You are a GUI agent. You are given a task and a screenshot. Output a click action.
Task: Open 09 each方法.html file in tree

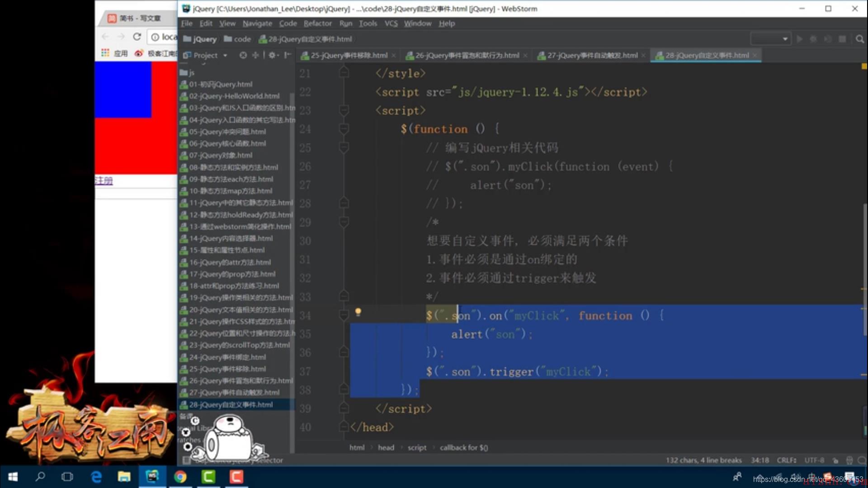pos(226,179)
